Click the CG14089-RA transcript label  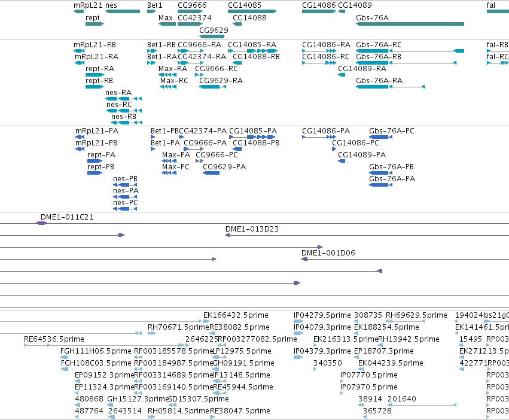(362, 69)
